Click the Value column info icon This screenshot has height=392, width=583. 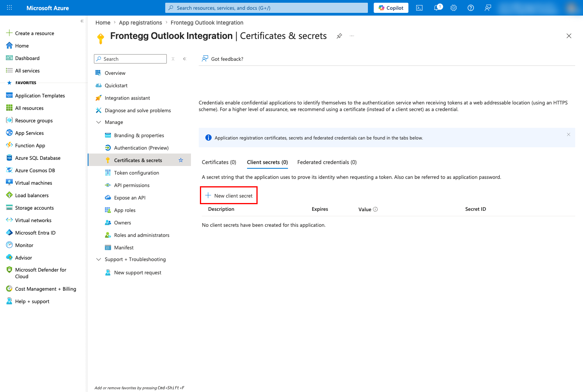pyautogui.click(x=375, y=209)
